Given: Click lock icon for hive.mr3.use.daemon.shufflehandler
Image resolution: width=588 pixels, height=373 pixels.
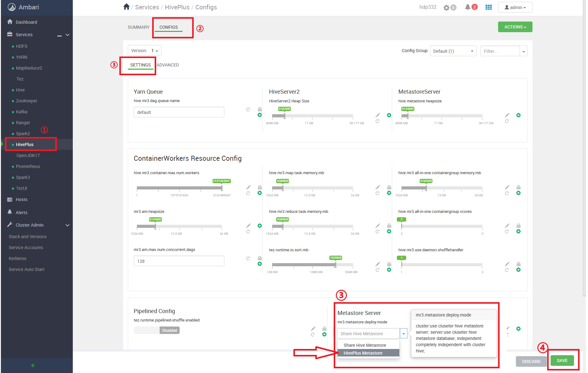Looking at the screenshot, I should tap(518, 264).
